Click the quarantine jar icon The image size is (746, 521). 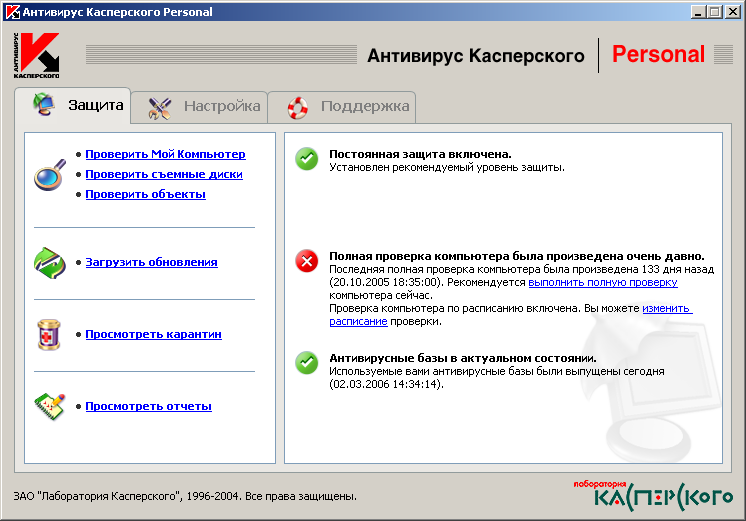49,334
